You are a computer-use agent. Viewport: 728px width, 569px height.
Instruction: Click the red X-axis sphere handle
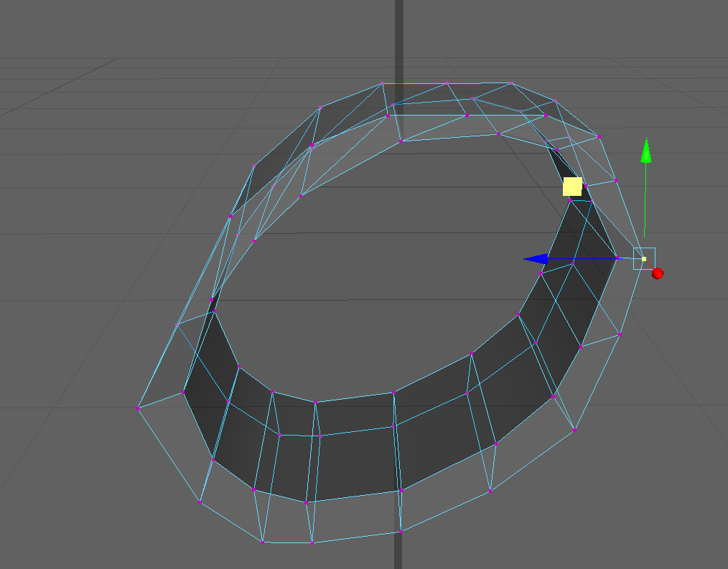pyautogui.click(x=657, y=273)
